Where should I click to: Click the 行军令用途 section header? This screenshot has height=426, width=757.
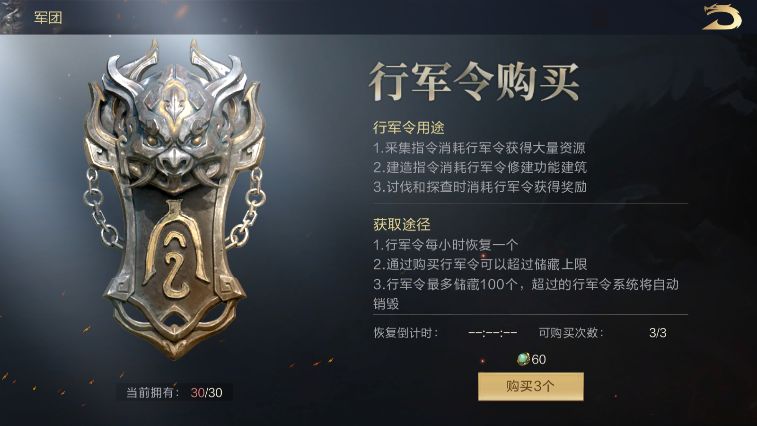(x=408, y=128)
